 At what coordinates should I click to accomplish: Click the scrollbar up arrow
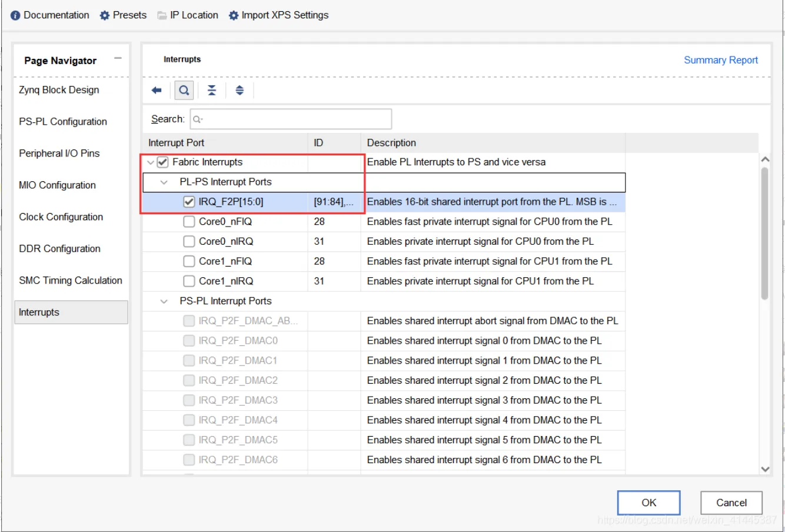click(x=765, y=159)
